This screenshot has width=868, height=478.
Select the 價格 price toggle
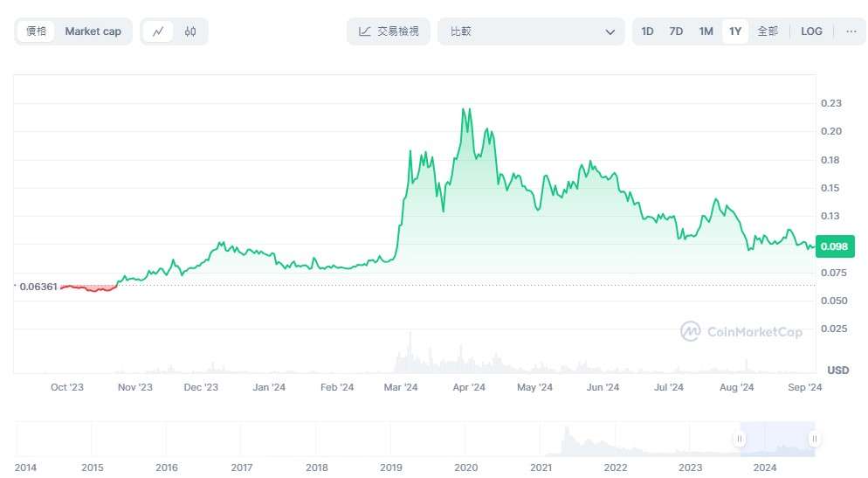click(37, 31)
